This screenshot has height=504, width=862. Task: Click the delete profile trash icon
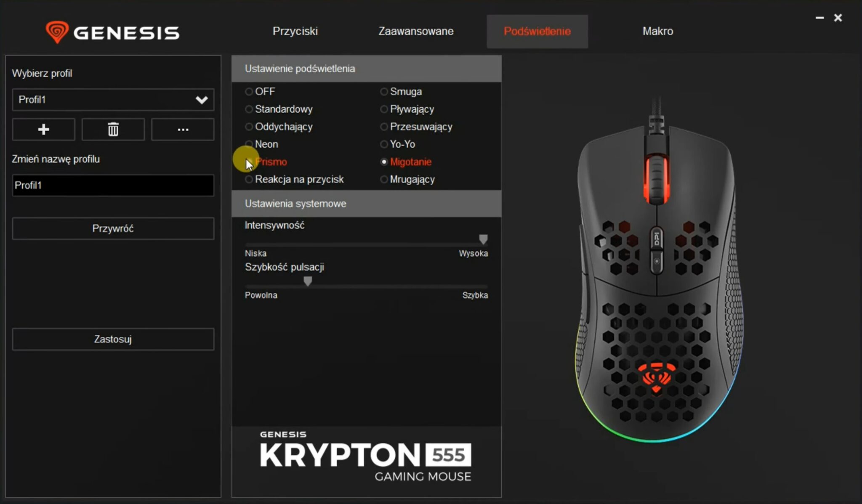[113, 129]
